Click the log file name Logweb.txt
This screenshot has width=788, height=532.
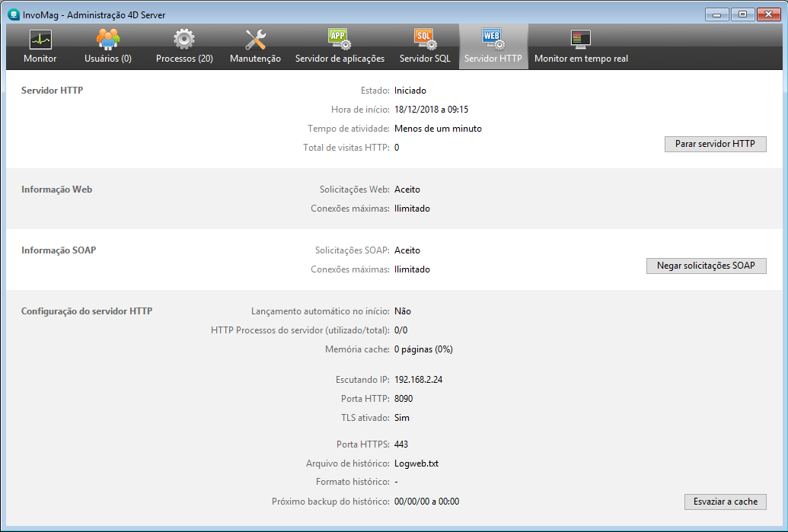pos(416,464)
